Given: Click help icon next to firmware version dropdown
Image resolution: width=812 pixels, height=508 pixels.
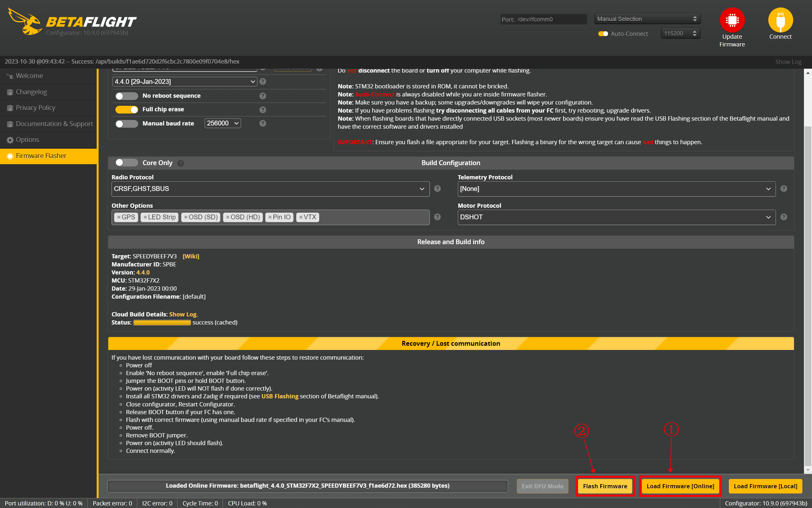Looking at the screenshot, I should pos(263,81).
